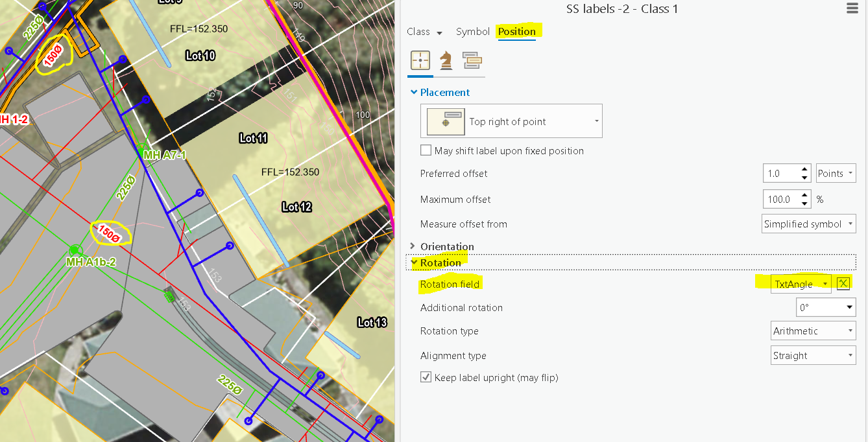Open the Top right of point dropdown
This screenshot has height=442, width=868.
tap(595, 121)
